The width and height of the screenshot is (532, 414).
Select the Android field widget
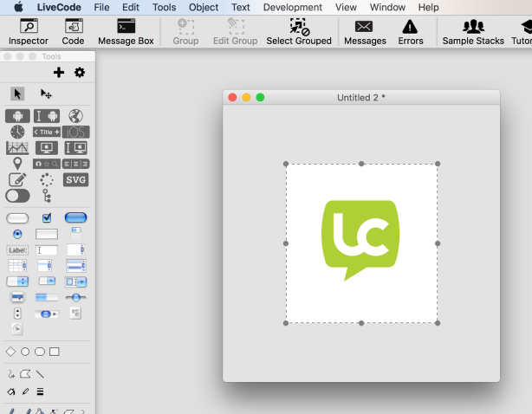pos(47,116)
